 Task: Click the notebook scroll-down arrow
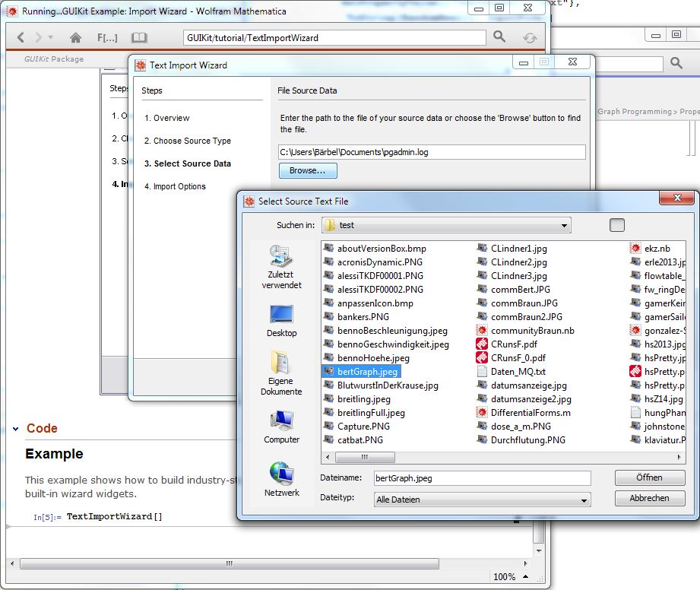tap(539, 550)
